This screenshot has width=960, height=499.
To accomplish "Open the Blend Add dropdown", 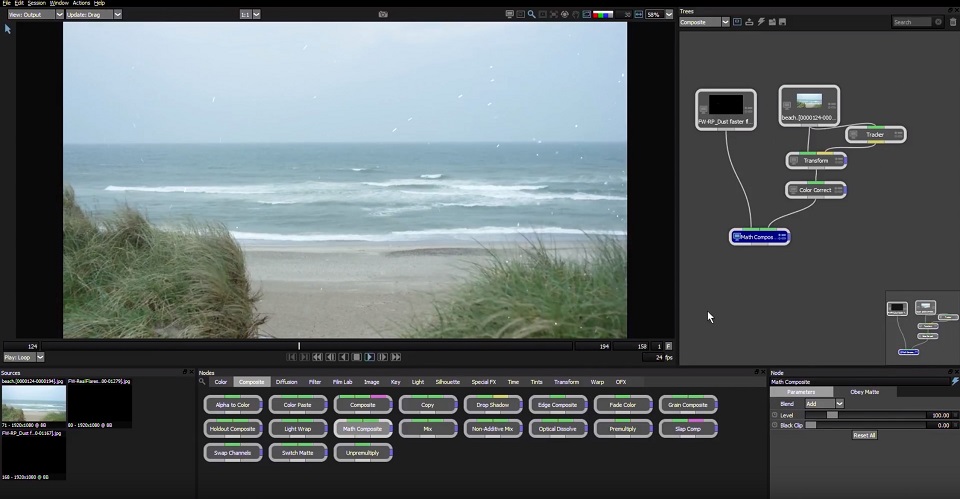I will point(825,403).
